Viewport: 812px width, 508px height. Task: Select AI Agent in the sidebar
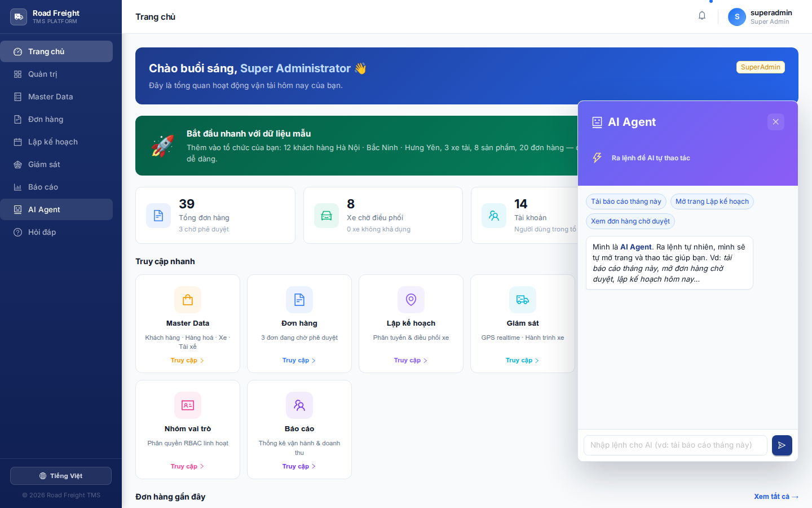[56, 209]
